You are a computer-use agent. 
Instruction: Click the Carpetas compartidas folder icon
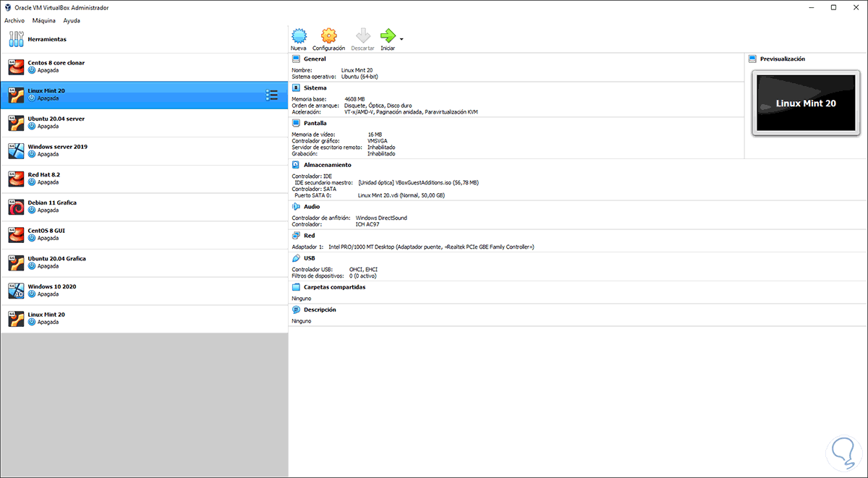point(296,286)
